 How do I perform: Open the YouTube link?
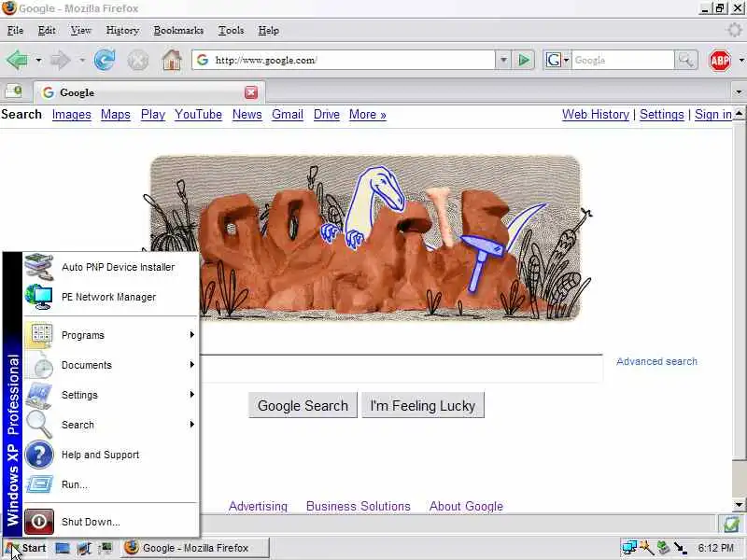point(198,114)
